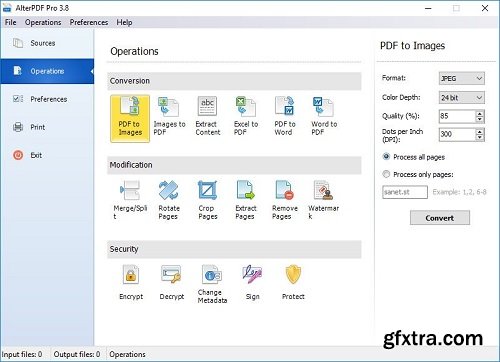Screen dimensions: 500x362
Task: Click the Operations label in status bar
Action: click(127, 354)
